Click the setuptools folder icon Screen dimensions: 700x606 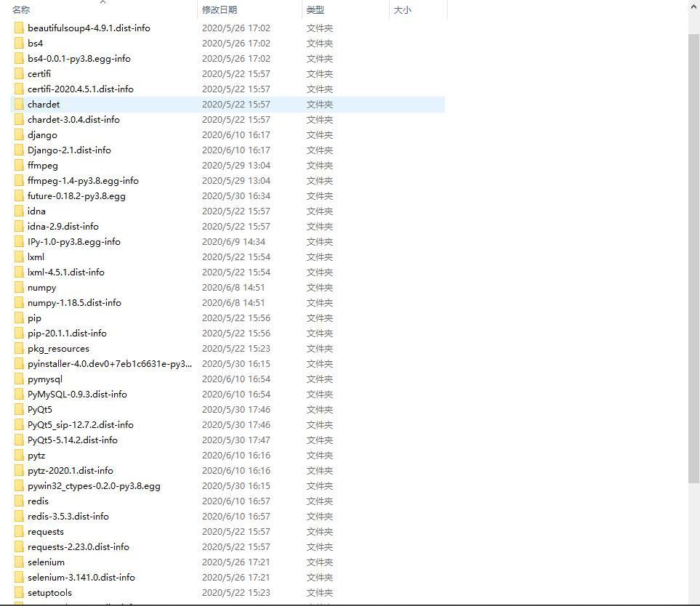pos(19,593)
